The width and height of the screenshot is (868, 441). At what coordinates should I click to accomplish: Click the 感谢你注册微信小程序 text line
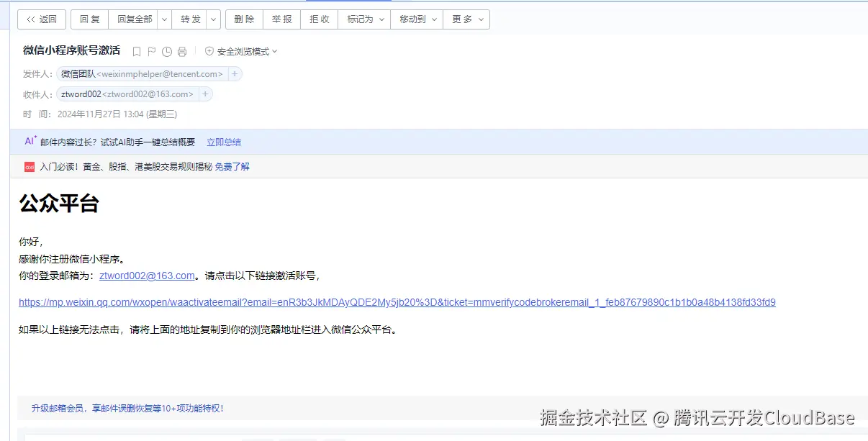(x=73, y=259)
